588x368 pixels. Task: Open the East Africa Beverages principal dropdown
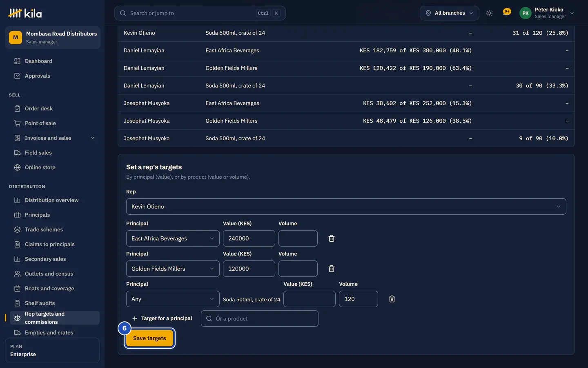tap(173, 238)
